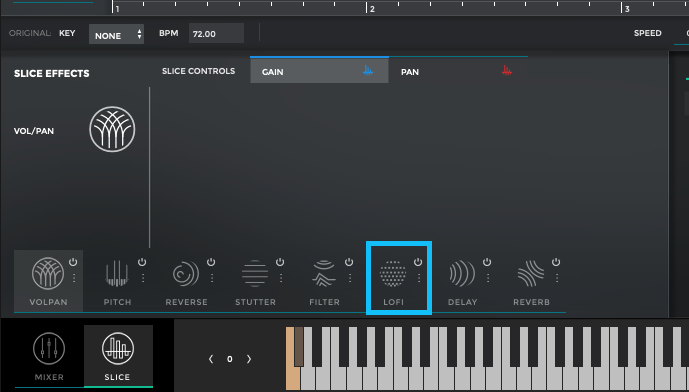Open the SLICE tab

tap(118, 356)
